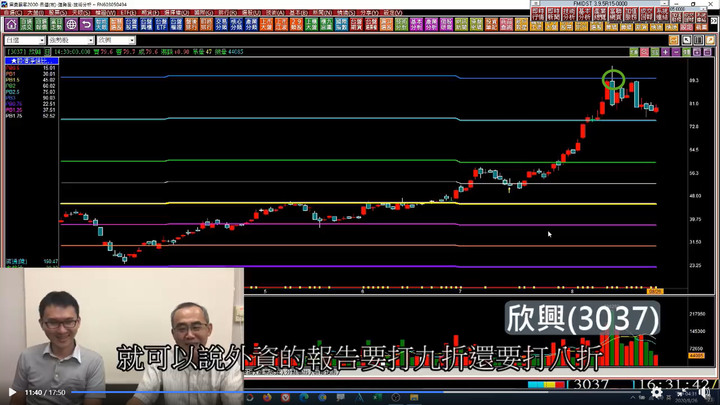
Task: Click 技術 分析 in FMIDST window
Action: (x=568, y=14)
